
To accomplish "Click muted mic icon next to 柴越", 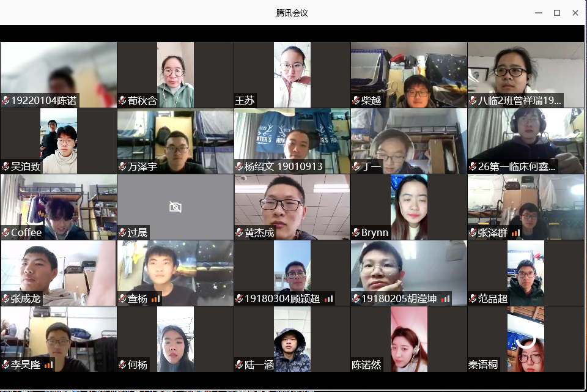I will coord(356,100).
